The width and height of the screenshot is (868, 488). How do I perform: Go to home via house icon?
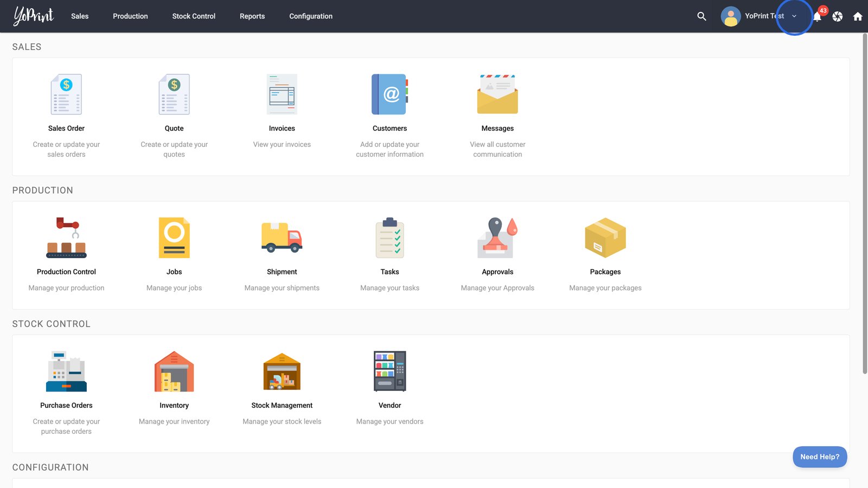tap(858, 17)
